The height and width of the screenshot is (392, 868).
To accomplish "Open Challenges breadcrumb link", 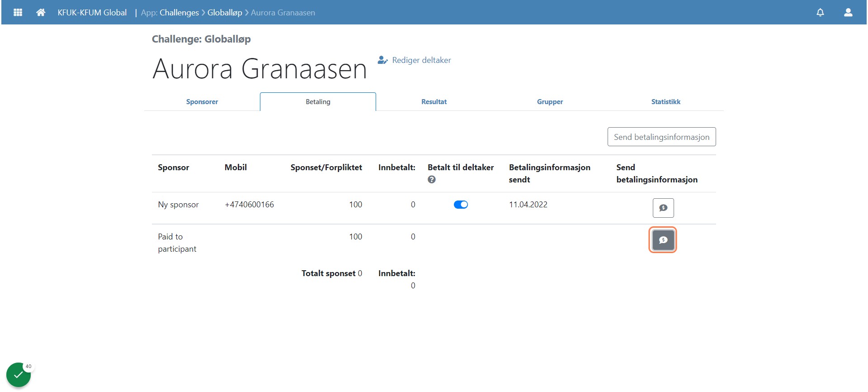I will click(179, 13).
